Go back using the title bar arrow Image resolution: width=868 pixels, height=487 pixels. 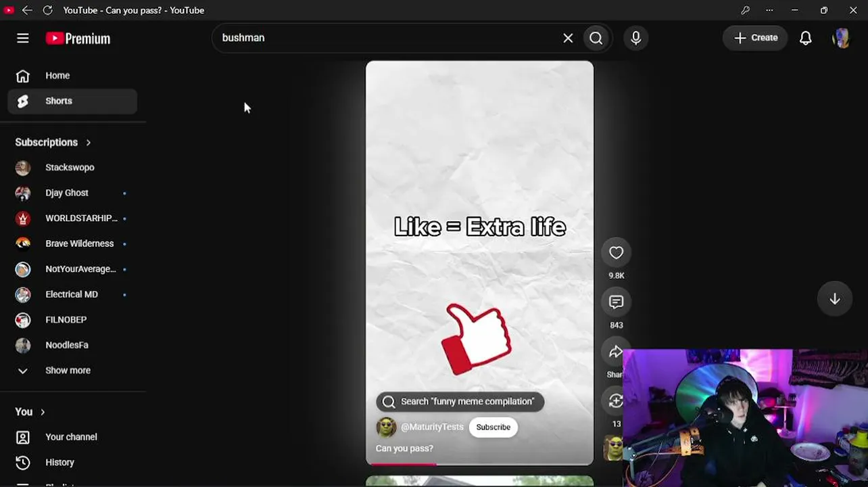27,10
